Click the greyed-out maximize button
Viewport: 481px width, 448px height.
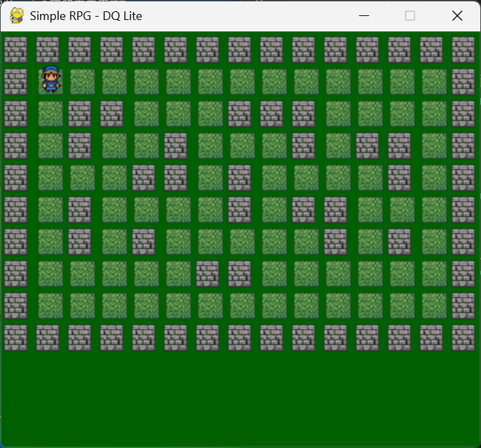410,16
